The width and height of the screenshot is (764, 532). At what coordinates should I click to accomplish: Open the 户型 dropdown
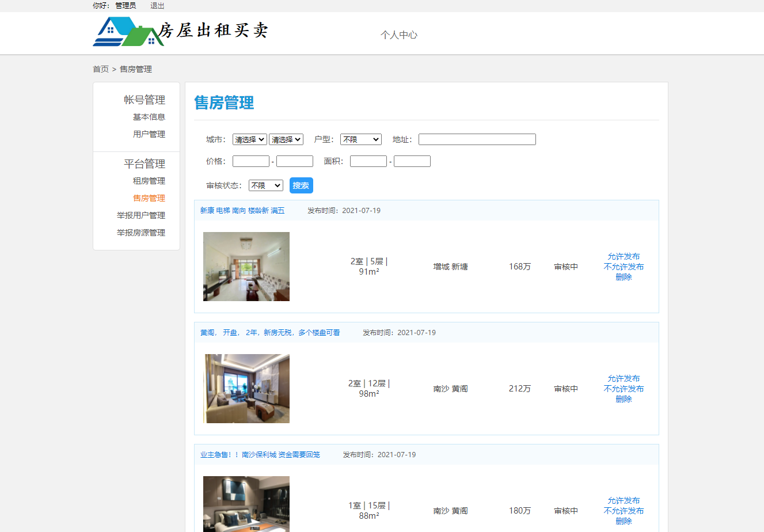tap(360, 139)
